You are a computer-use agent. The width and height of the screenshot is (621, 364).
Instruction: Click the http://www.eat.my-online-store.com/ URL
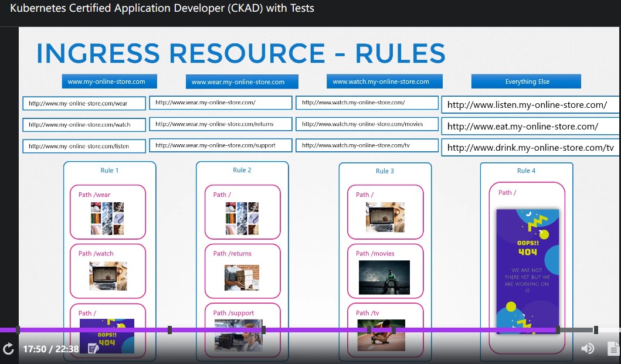pyautogui.click(x=531, y=127)
